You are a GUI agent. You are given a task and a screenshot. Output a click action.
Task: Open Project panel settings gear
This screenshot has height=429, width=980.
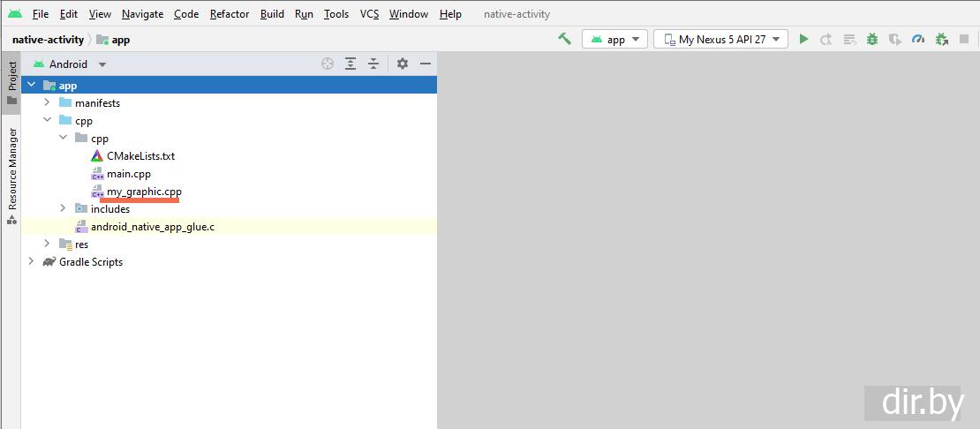[x=403, y=64]
